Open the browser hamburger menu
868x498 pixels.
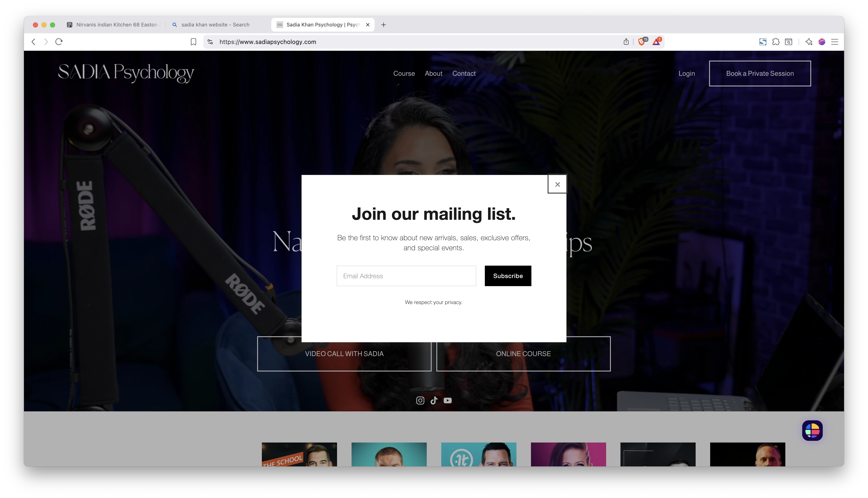point(835,42)
